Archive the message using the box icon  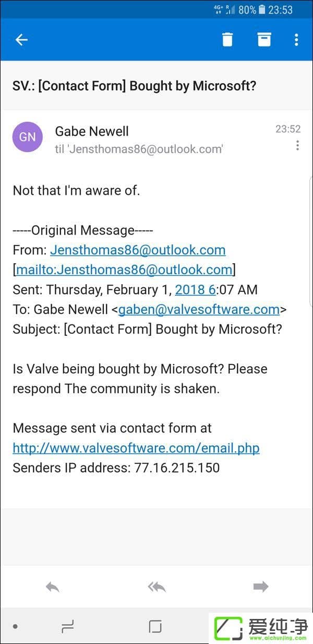coord(264,39)
